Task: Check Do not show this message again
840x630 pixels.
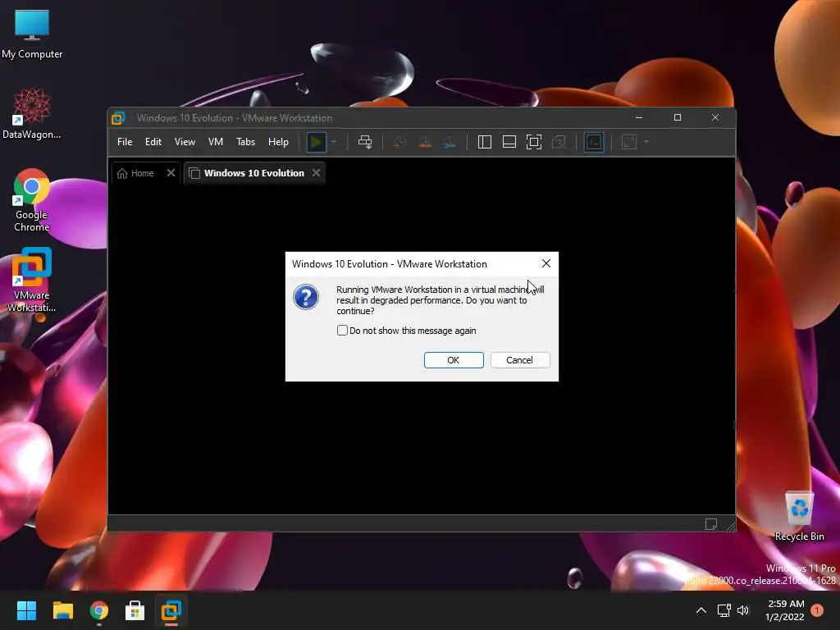Action: (342, 331)
